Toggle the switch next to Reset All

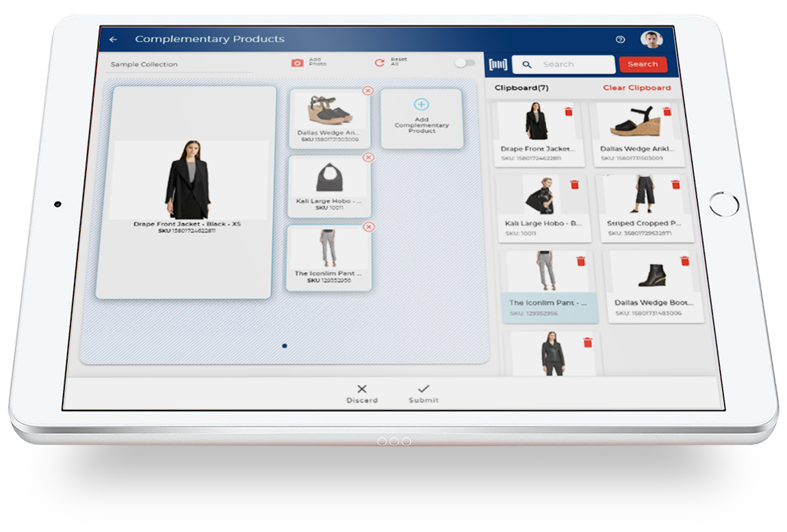click(464, 63)
